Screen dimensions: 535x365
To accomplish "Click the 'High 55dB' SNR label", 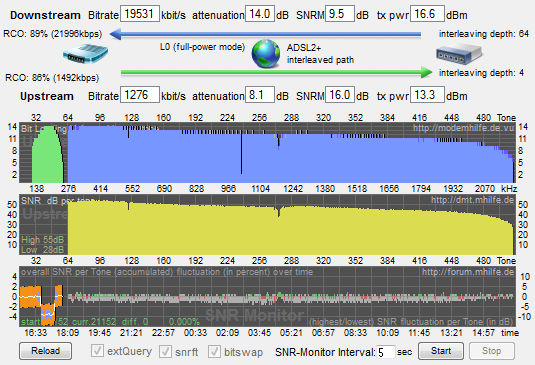I will click(x=43, y=240).
